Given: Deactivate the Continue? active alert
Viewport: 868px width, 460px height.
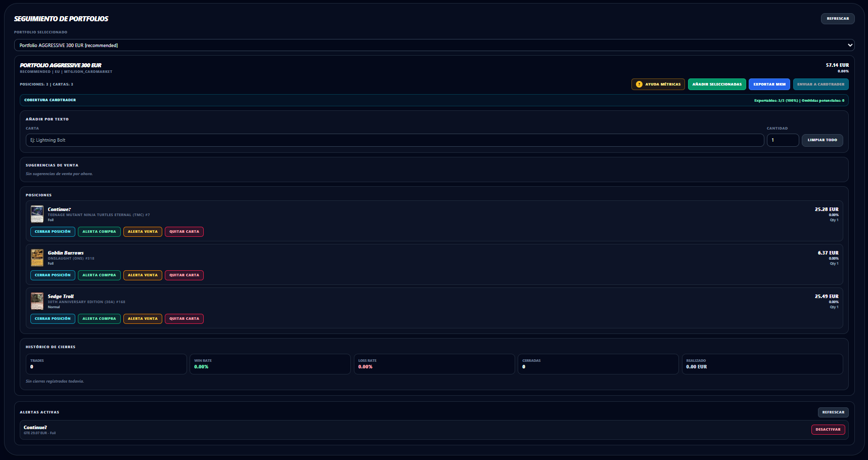Looking at the screenshot, I should (x=828, y=430).
